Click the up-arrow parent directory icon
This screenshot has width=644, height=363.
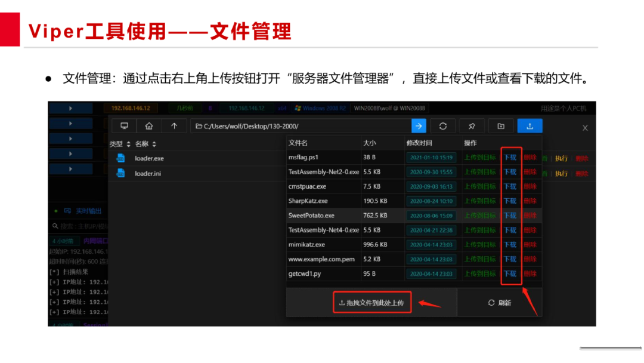click(x=174, y=126)
